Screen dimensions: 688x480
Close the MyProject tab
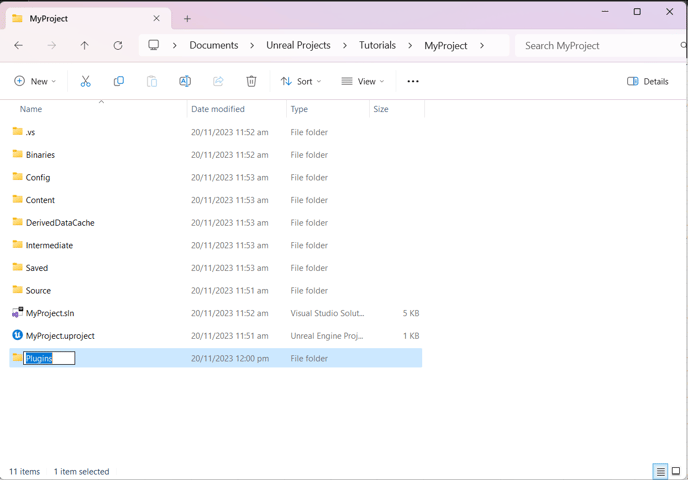[157, 18]
